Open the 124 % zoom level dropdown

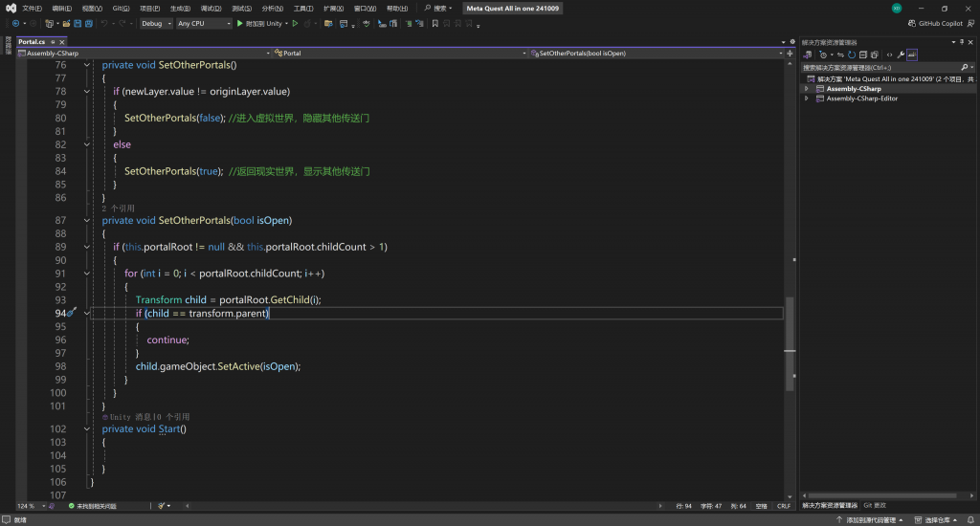point(31,506)
